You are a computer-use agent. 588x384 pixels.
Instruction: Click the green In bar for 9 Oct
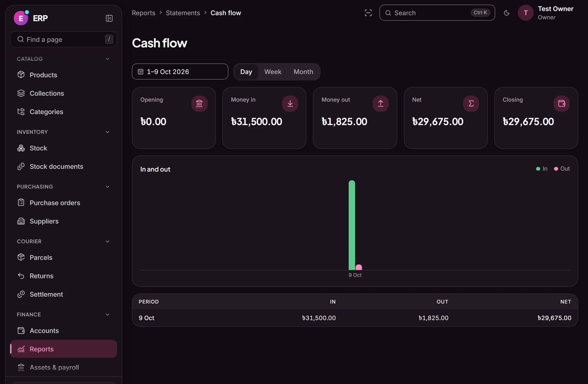click(x=352, y=225)
